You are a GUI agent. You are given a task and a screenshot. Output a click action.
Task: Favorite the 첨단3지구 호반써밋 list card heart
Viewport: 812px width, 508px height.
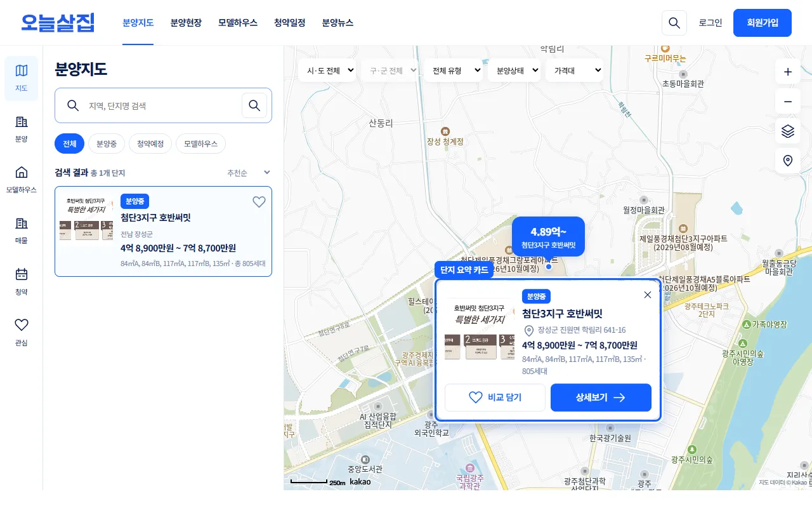coord(259,202)
